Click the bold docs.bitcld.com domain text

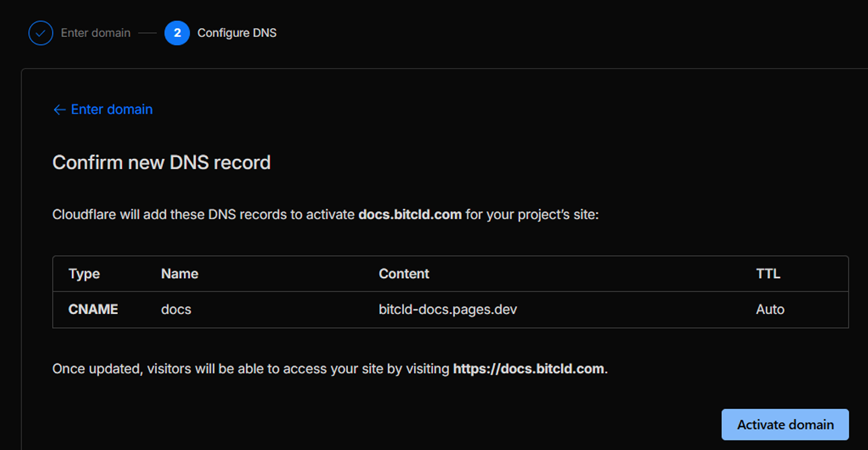coord(410,214)
